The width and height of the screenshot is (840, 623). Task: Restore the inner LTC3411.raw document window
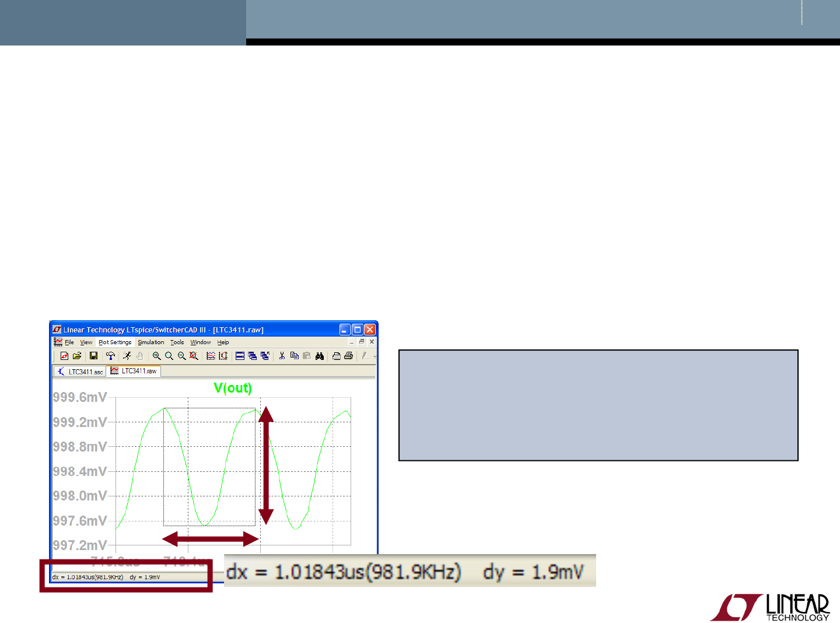click(362, 342)
